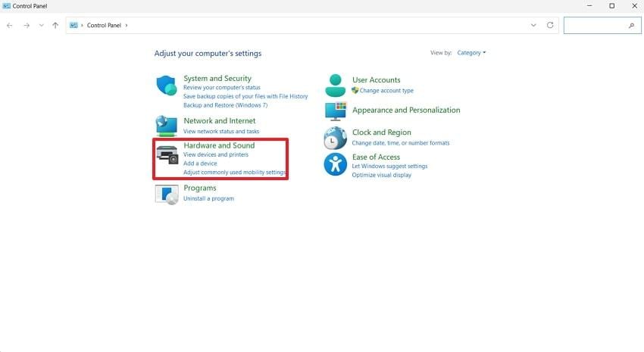This screenshot has width=644, height=352.
Task: Maximize the Control Panel window
Action: (612, 6)
